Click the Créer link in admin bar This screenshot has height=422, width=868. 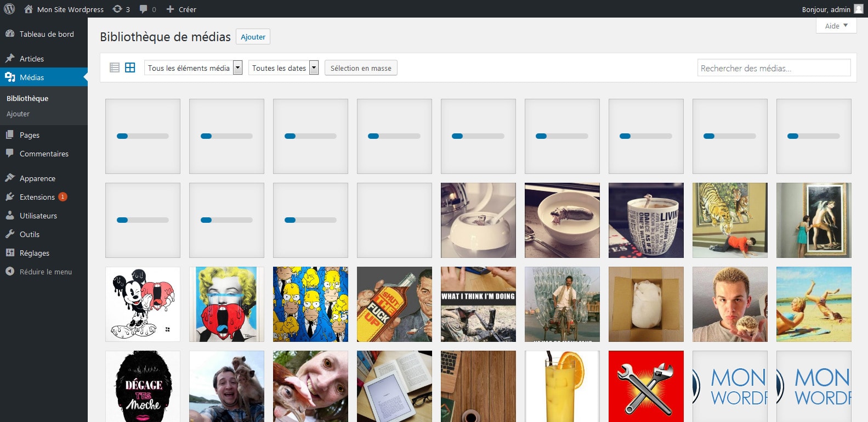point(188,9)
